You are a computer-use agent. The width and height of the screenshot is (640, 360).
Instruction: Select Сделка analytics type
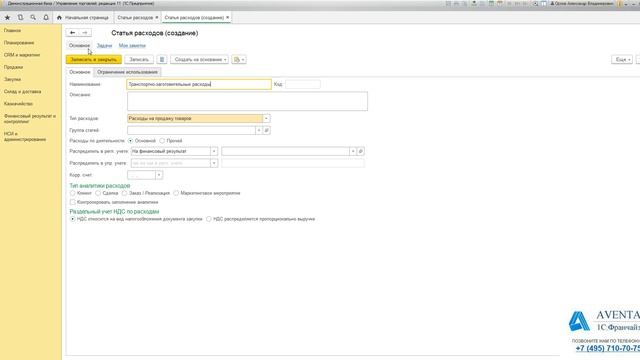98,193
